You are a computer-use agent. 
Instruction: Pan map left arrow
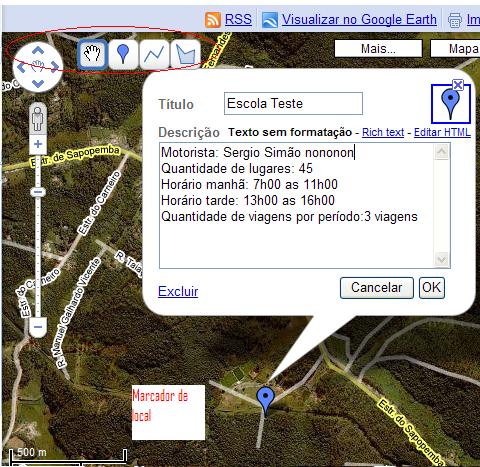[x=22, y=67]
